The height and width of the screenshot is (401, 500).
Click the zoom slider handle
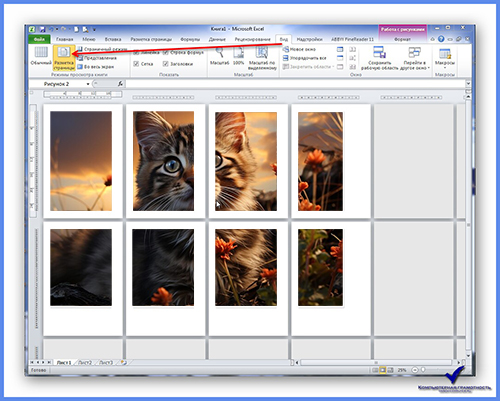[x=423, y=370]
